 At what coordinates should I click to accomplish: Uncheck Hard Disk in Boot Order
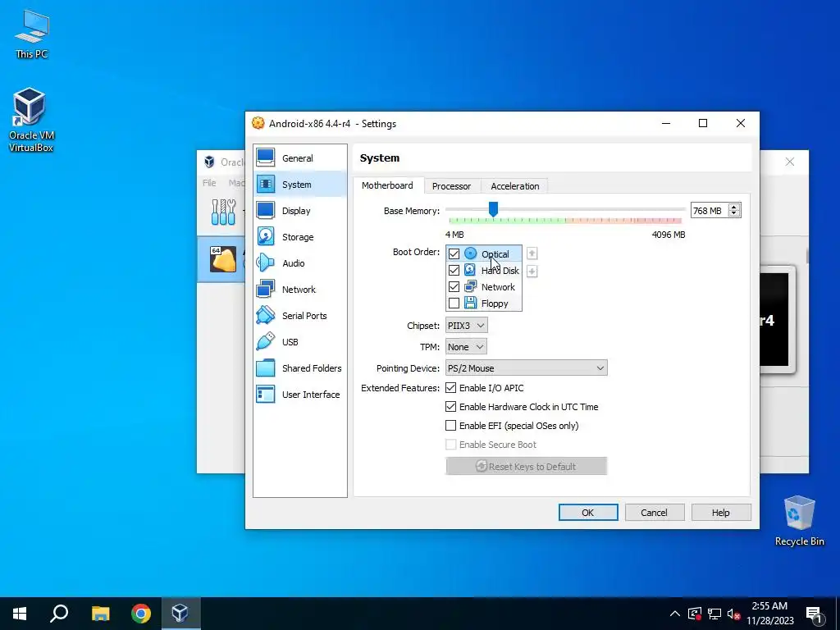[454, 271]
